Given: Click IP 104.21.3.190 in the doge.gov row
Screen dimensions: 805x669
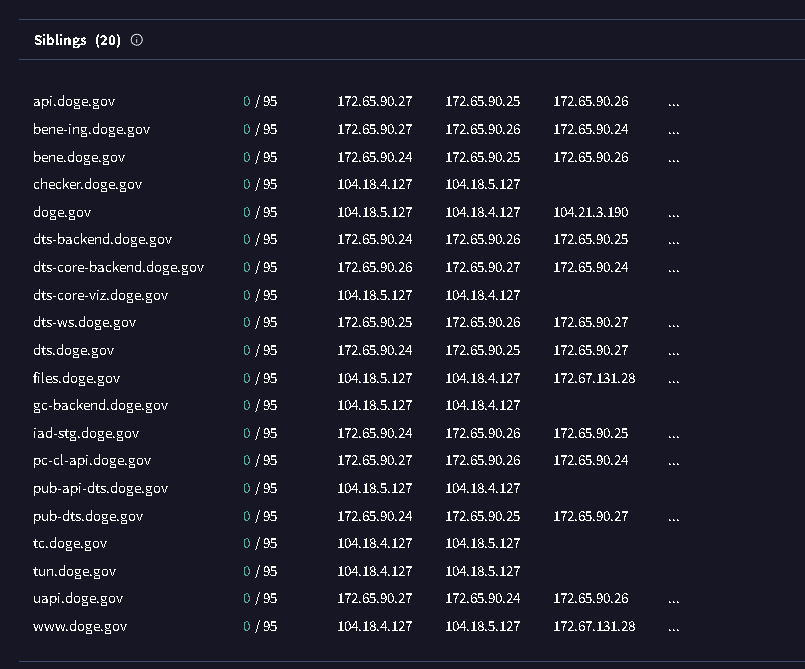Looking at the screenshot, I should coord(591,212).
